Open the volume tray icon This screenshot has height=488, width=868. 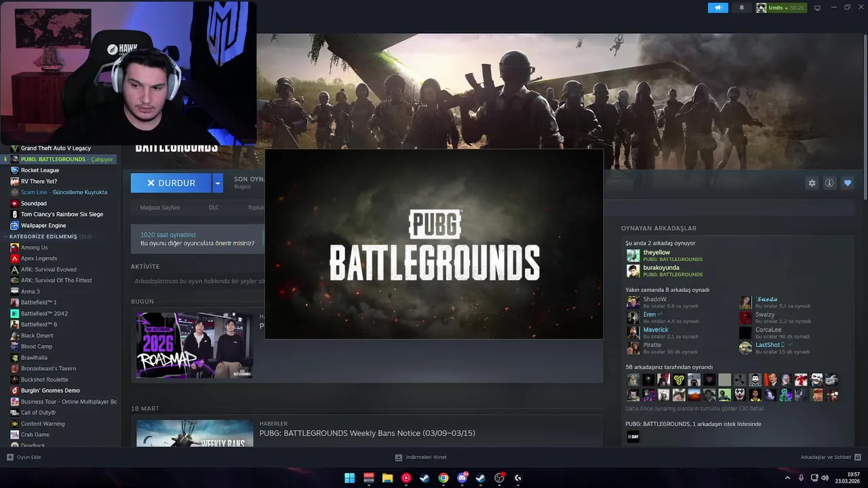(825, 478)
